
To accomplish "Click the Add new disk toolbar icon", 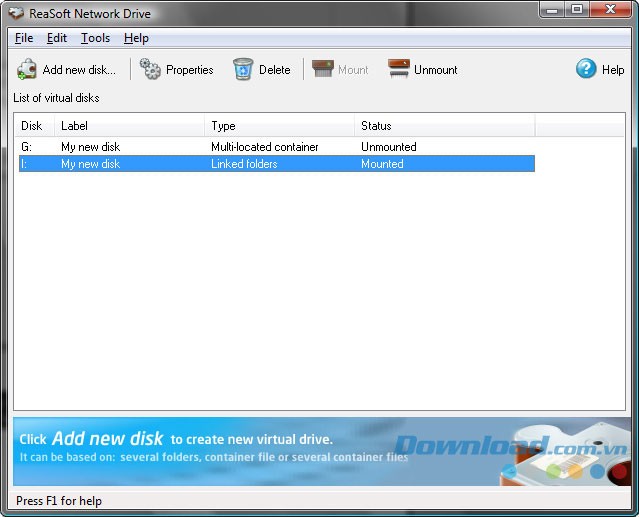I will click(x=27, y=69).
